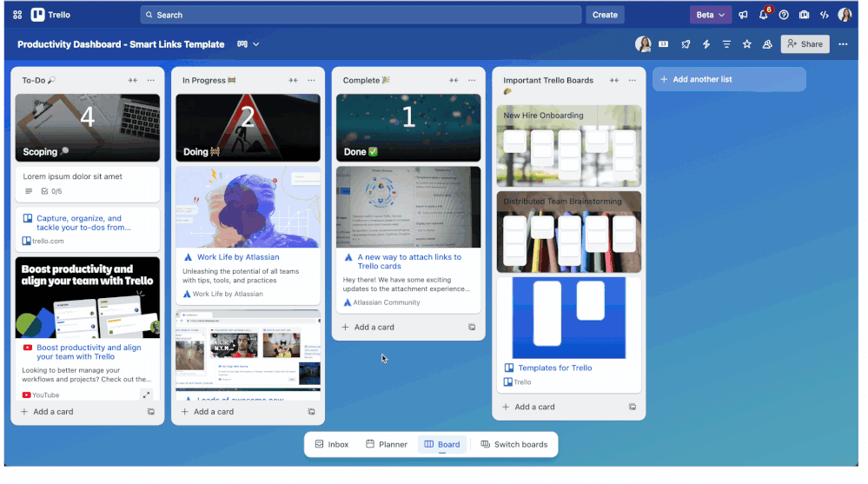This screenshot has height=484, width=868.
Task: Open the board visibility people icon
Action: coord(767,44)
